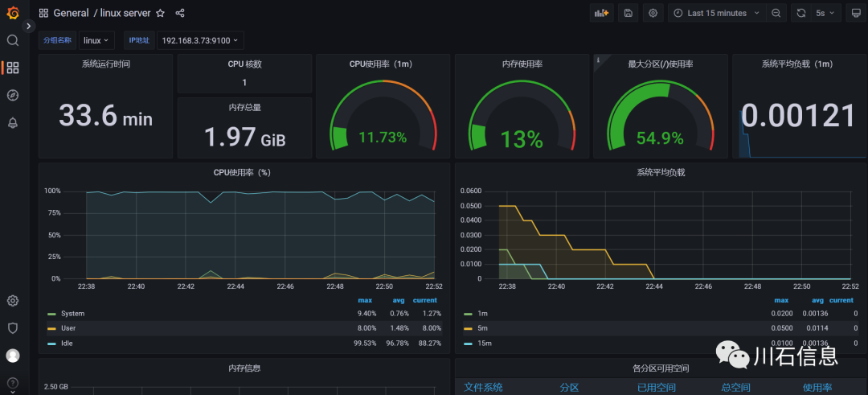Cycle view mode with the monitor icon
The image size is (868, 395).
pos(856,14)
